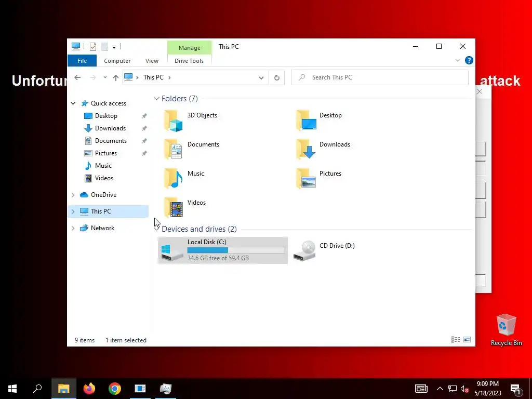Open the Pictures folder in Folders section
This screenshot has height=399, width=532.
[x=305, y=179]
